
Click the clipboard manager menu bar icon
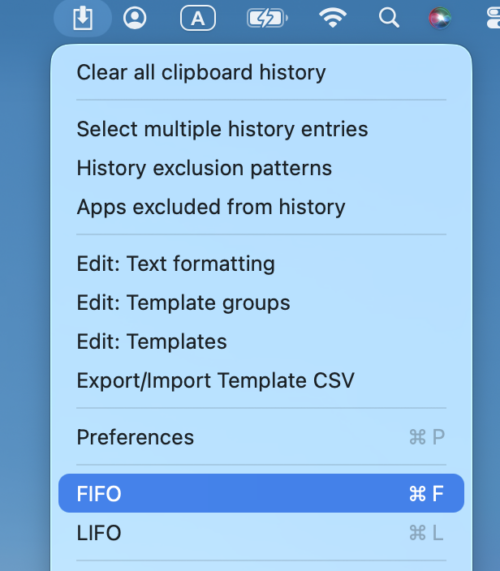pos(83,18)
